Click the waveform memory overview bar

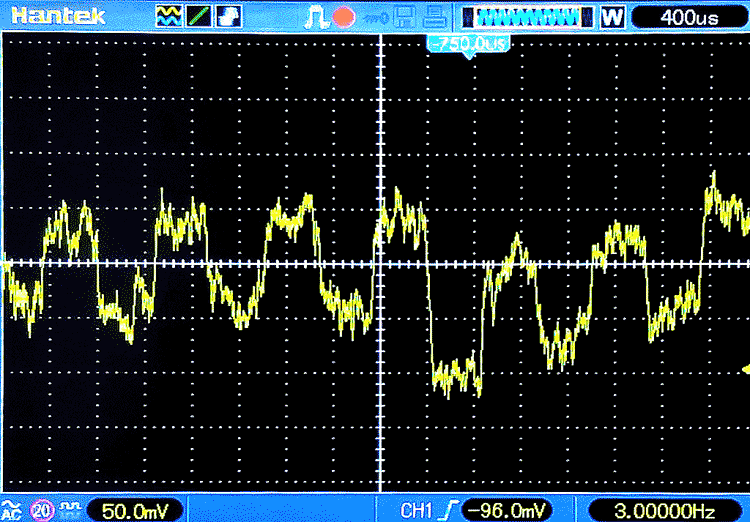click(x=528, y=17)
